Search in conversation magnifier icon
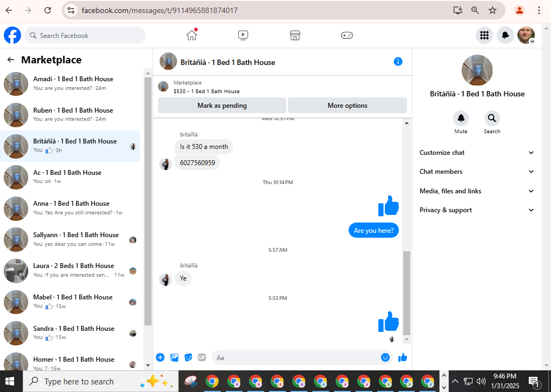Viewport: 551px width, 392px height. pyautogui.click(x=491, y=118)
